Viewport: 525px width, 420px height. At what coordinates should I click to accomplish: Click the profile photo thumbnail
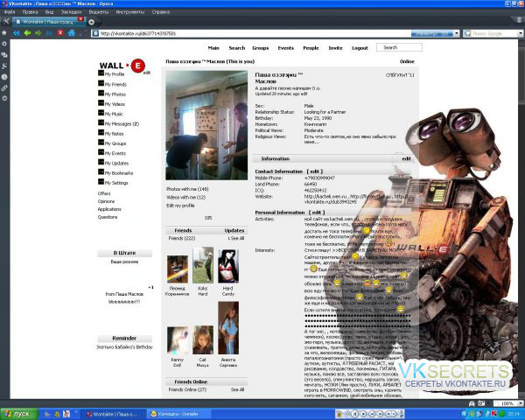point(206,125)
